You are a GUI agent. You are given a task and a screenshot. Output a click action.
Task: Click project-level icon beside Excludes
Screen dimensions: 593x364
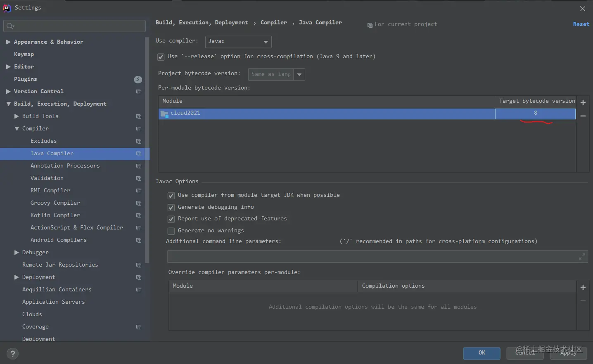139,141
